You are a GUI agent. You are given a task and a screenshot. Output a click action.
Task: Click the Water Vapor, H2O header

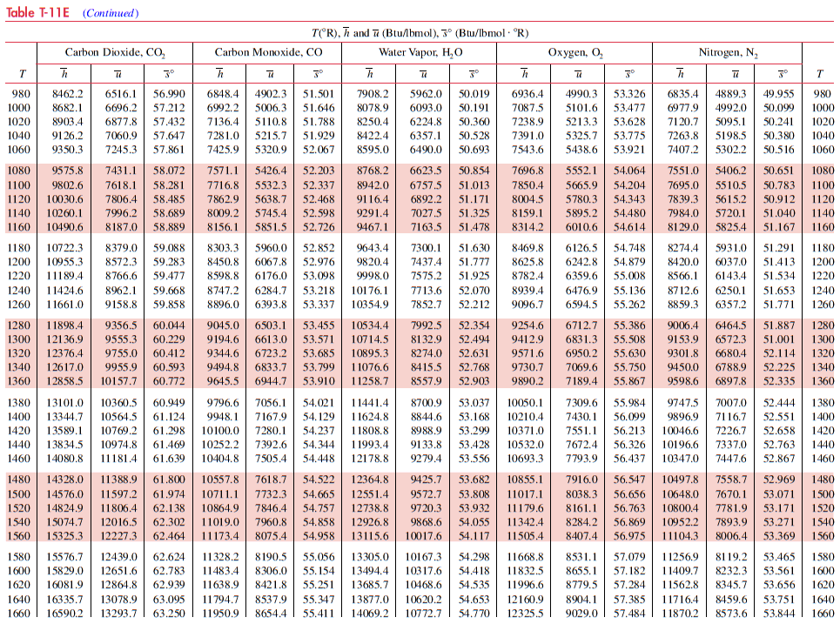pos(420,53)
